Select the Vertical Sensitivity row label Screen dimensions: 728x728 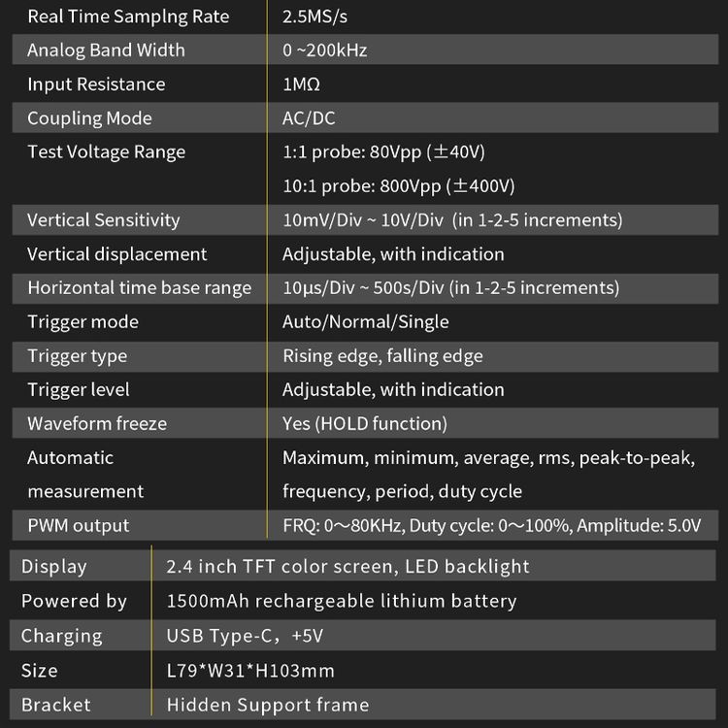pos(103,220)
